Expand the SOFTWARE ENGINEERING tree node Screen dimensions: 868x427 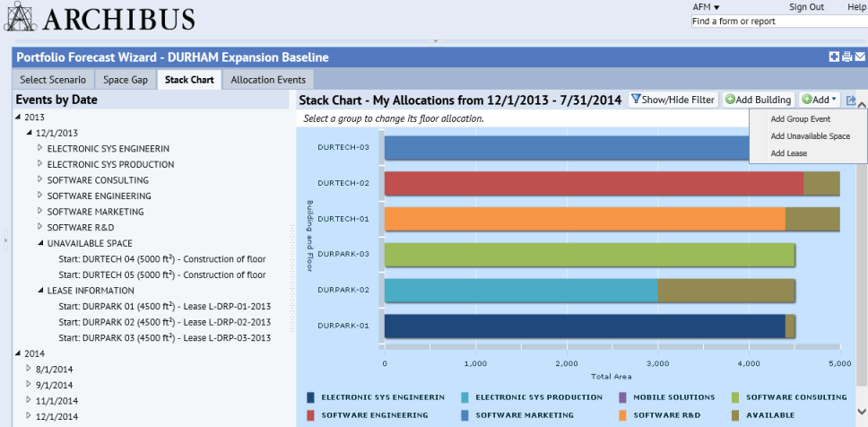(39, 196)
